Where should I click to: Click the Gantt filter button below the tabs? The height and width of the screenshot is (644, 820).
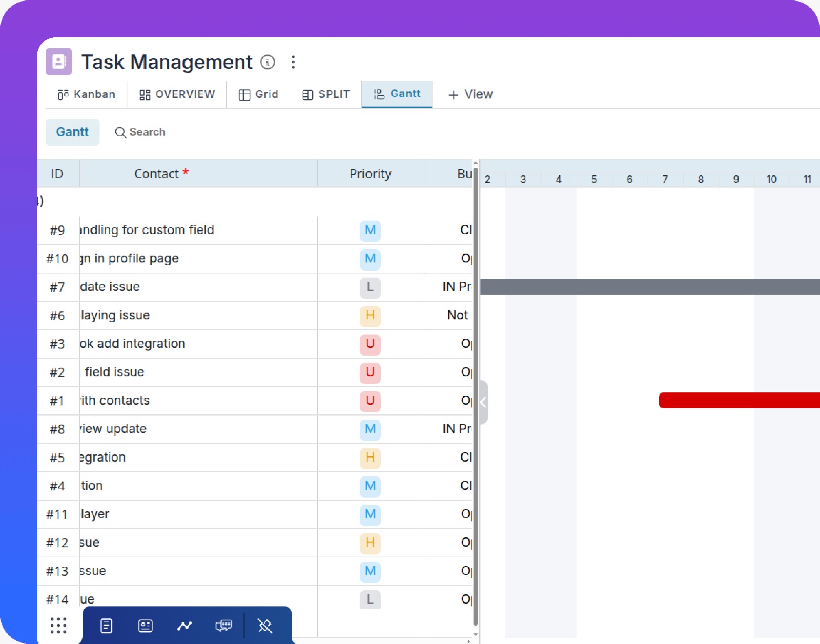tap(72, 132)
